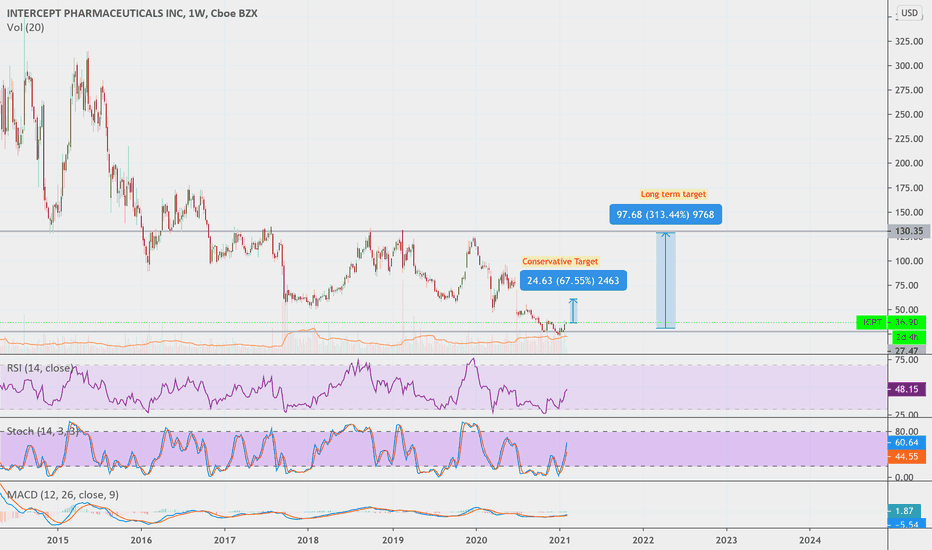The width and height of the screenshot is (932, 550).
Task: Click the 2015 label on time axis
Action: pyautogui.click(x=58, y=540)
